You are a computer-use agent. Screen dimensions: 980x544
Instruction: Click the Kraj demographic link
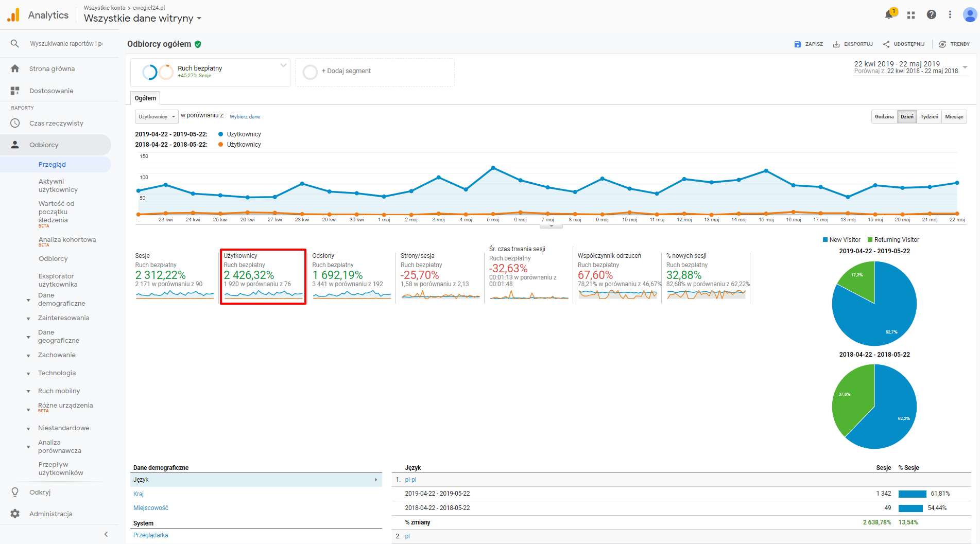(138, 494)
